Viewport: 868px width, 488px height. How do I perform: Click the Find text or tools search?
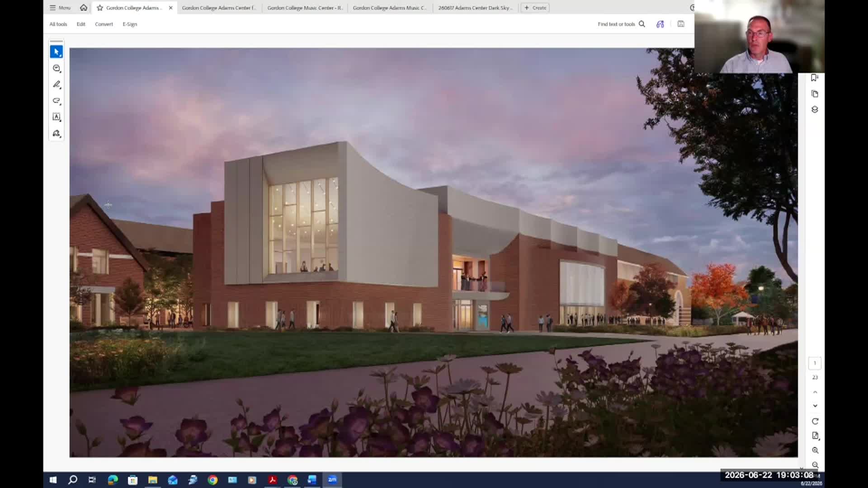pos(621,24)
